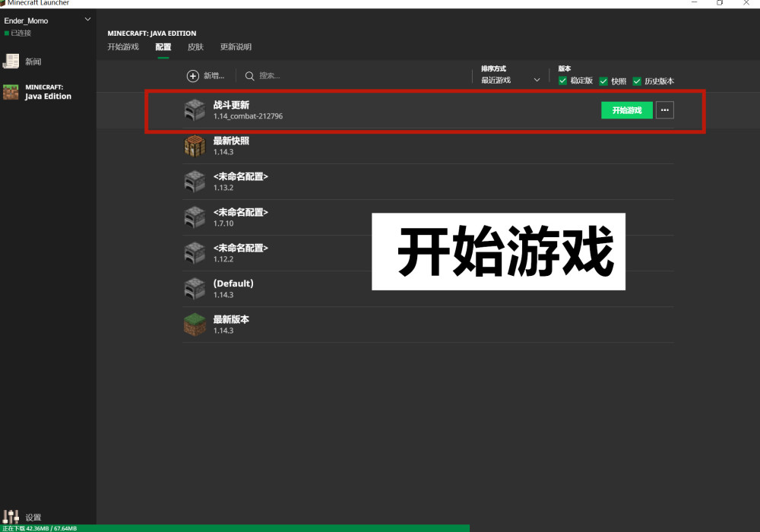Select the <未命名配置> 1.12.2 row
This screenshot has height=532, width=760.
pos(429,253)
